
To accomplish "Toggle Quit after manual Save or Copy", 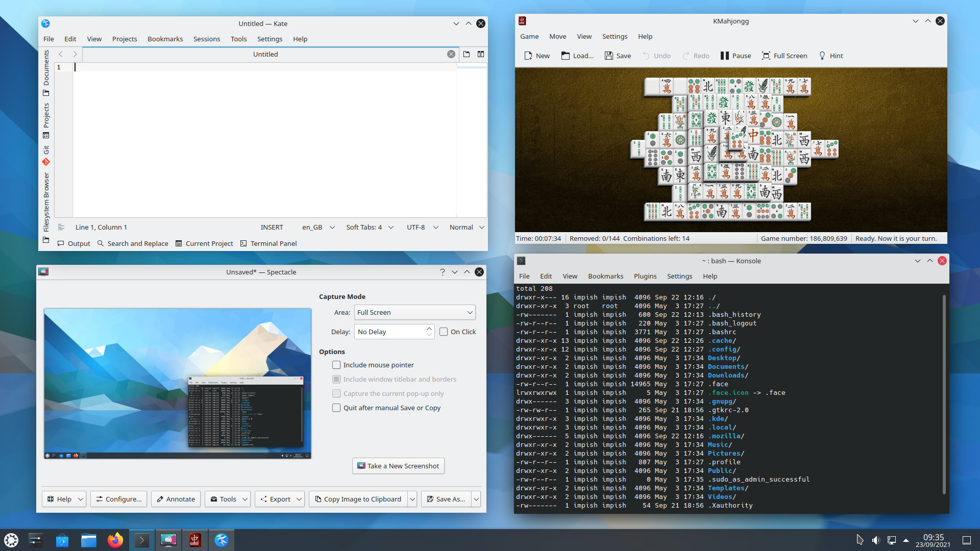I will pyautogui.click(x=336, y=408).
